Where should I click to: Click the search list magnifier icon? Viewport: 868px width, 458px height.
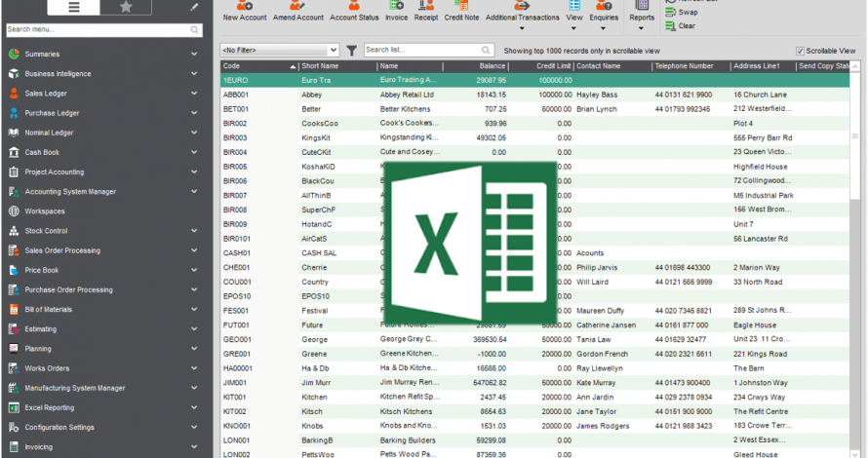pyautogui.click(x=486, y=50)
